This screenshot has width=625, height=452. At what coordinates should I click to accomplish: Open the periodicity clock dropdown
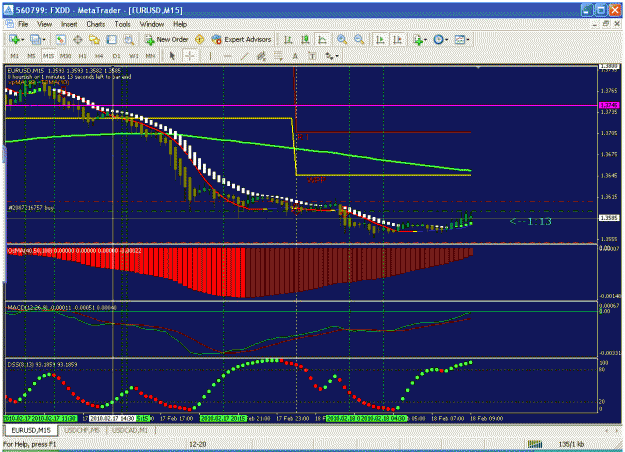(x=441, y=39)
